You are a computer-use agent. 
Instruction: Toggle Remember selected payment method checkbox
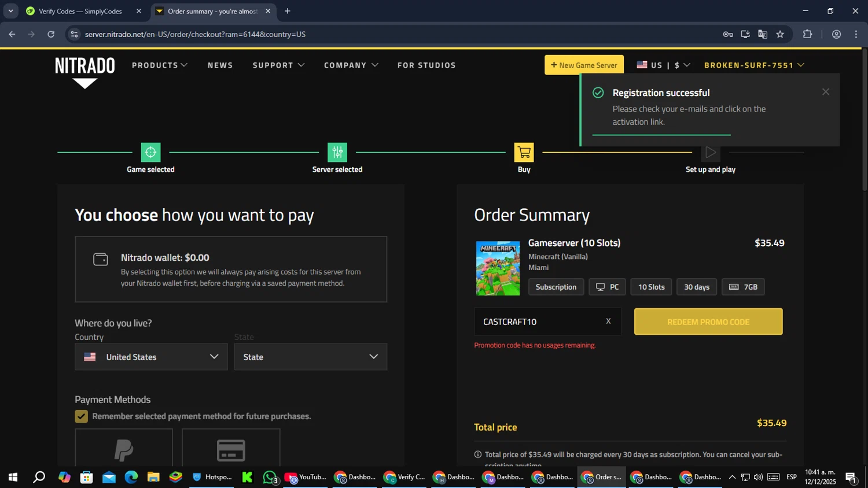82,416
